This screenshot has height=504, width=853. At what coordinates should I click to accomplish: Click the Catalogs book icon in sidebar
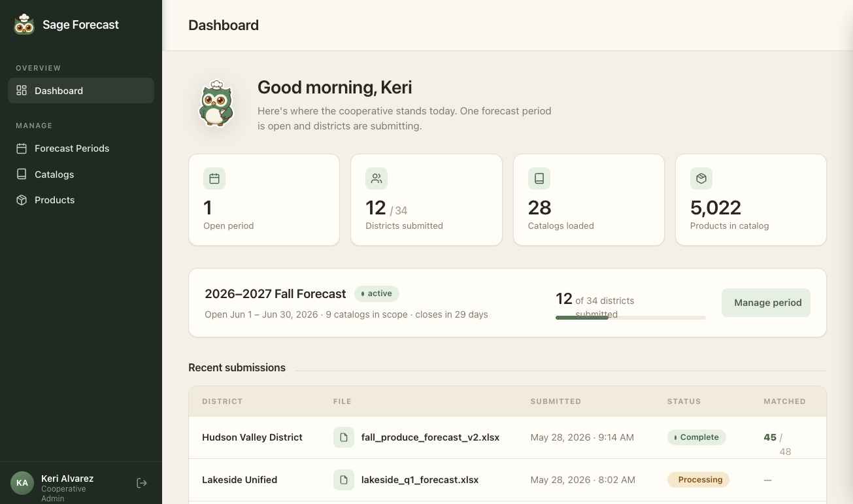(x=22, y=175)
